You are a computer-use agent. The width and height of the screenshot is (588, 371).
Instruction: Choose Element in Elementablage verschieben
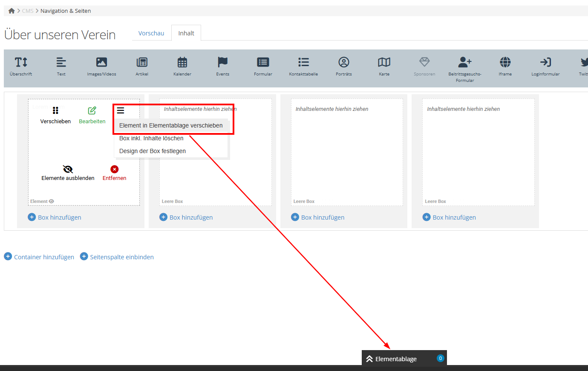point(171,125)
